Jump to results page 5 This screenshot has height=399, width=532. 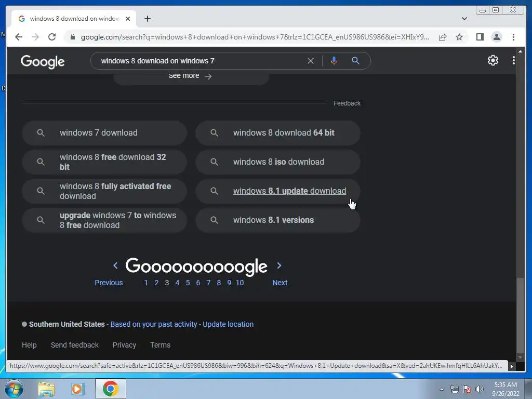(x=188, y=283)
